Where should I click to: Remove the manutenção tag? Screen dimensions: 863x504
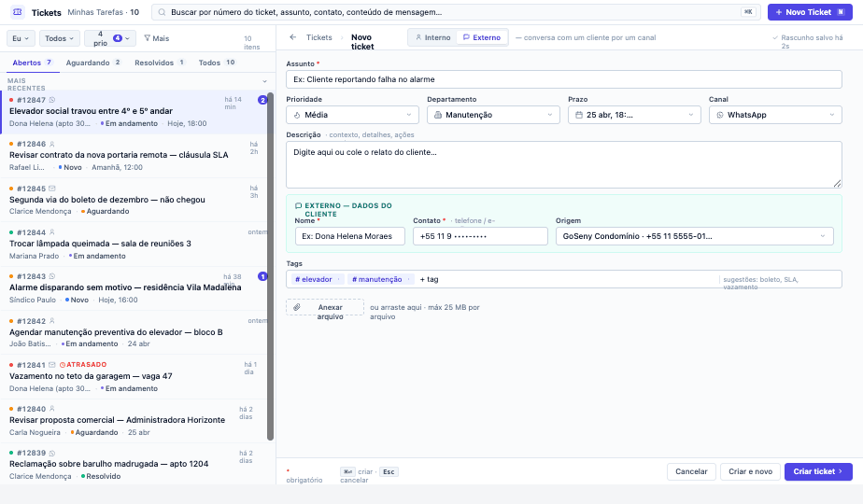[408, 279]
